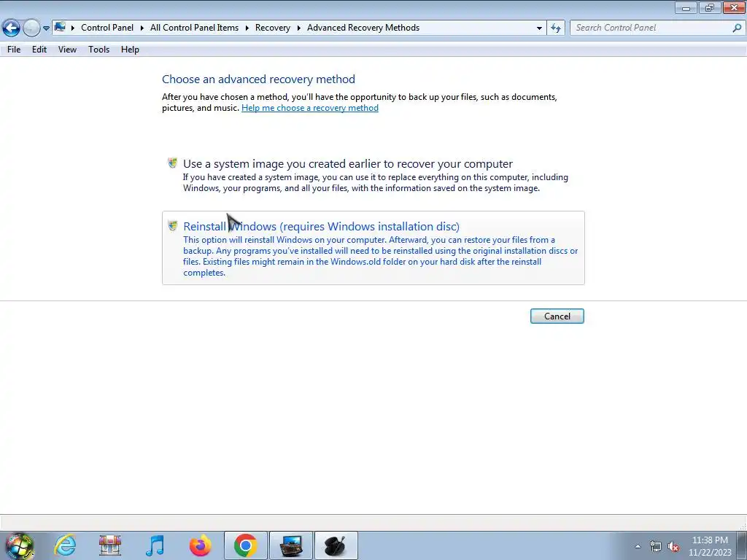This screenshot has width=747, height=560.
Task: Open the Windows Start menu
Action: click(20, 545)
